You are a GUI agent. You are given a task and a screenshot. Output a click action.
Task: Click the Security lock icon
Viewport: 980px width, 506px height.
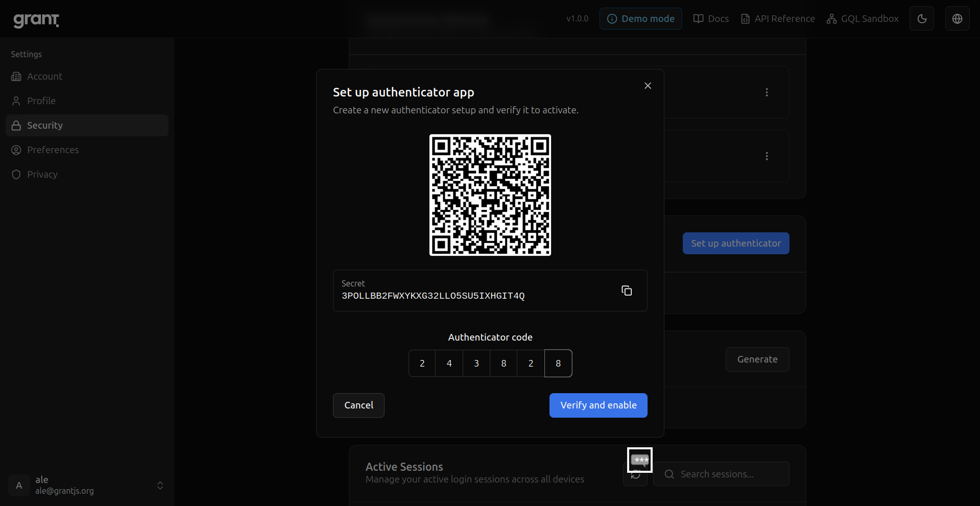(16, 126)
